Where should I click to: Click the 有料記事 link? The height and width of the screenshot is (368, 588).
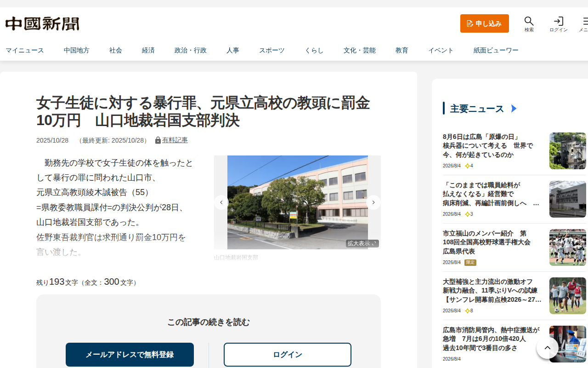(x=175, y=140)
